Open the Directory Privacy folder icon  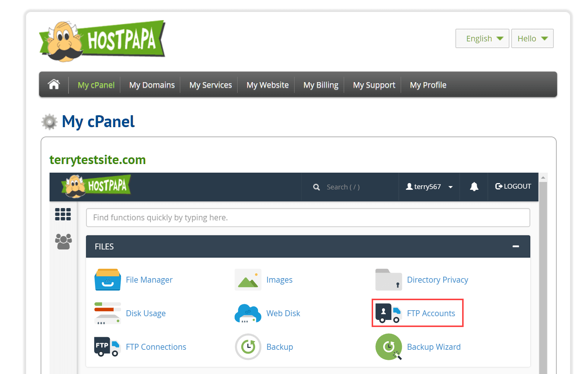(388, 280)
